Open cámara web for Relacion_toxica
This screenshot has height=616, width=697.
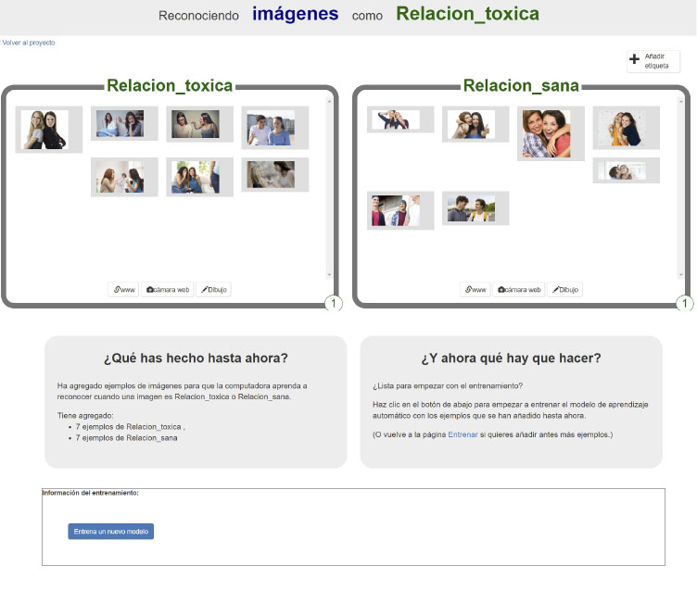coord(168,290)
